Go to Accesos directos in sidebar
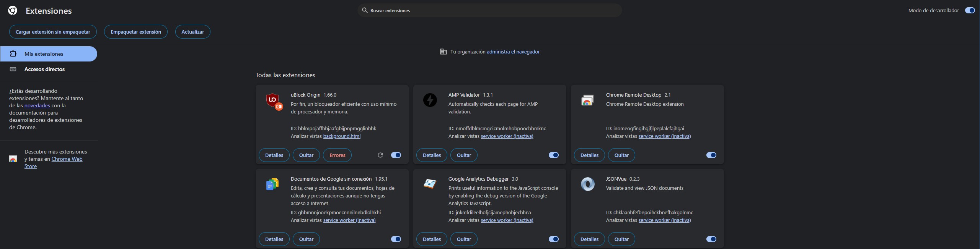 (x=44, y=69)
